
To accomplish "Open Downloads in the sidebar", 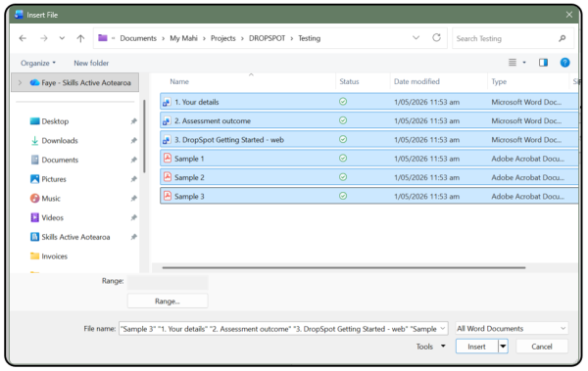I will pyautogui.click(x=54, y=141).
